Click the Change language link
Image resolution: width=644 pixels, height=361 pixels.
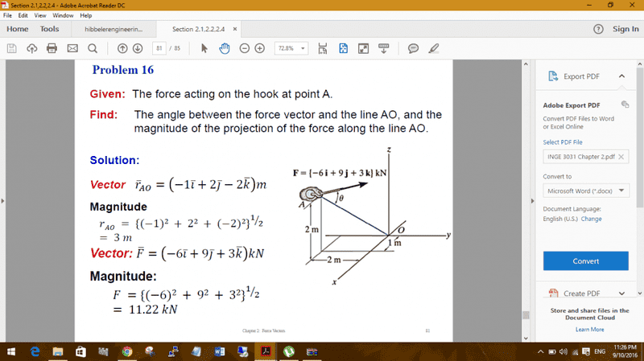[591, 219]
